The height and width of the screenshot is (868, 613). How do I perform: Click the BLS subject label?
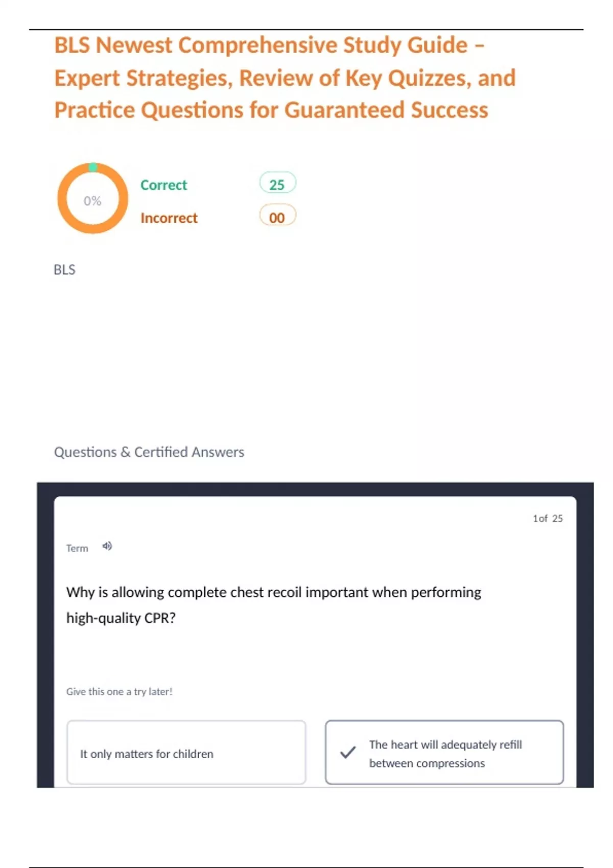(x=64, y=270)
